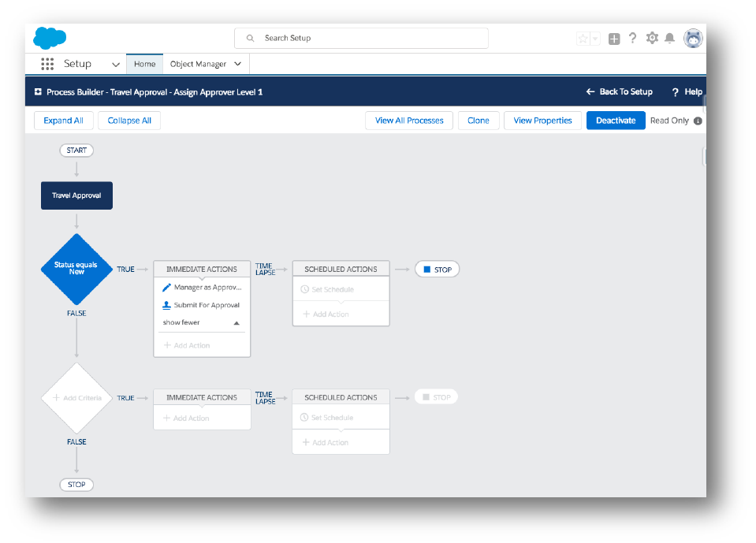Click the pencil icon for Manager action
The image size is (756, 543).
pos(166,287)
